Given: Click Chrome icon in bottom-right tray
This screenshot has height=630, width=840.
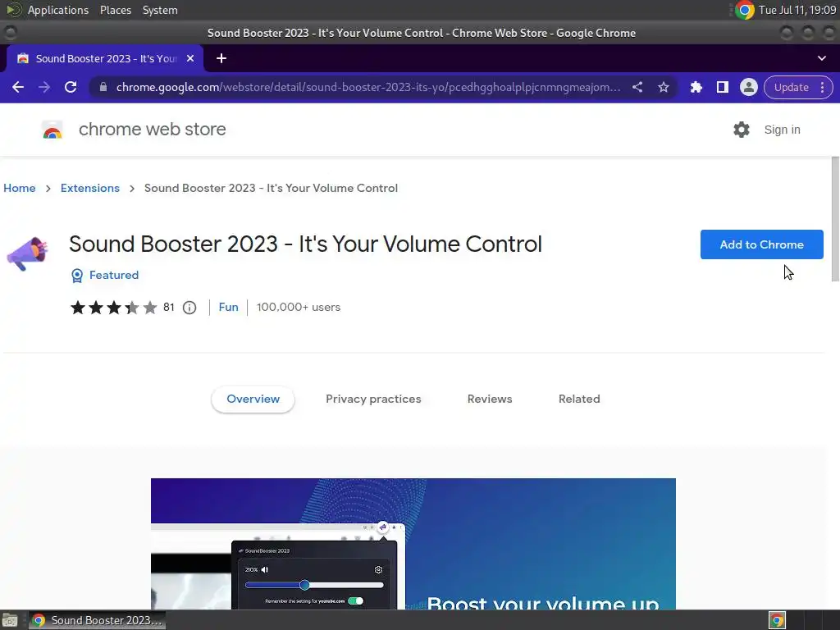Looking at the screenshot, I should pyautogui.click(x=777, y=620).
